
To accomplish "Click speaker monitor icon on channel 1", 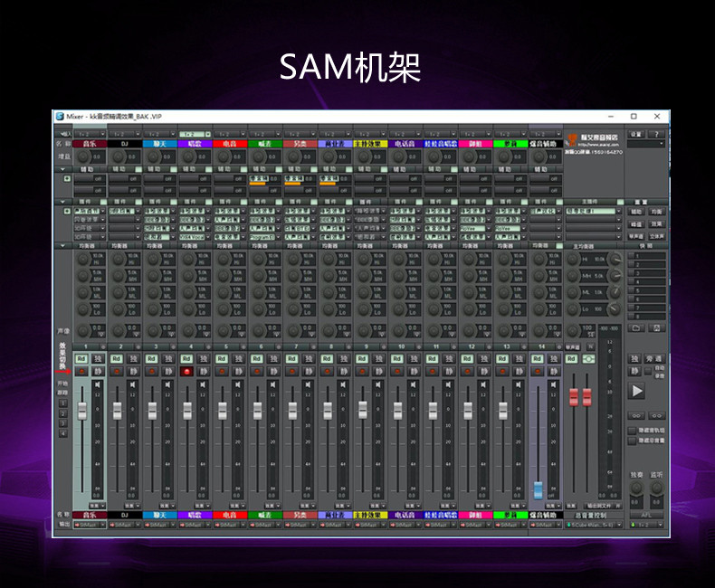I will 98,385.
